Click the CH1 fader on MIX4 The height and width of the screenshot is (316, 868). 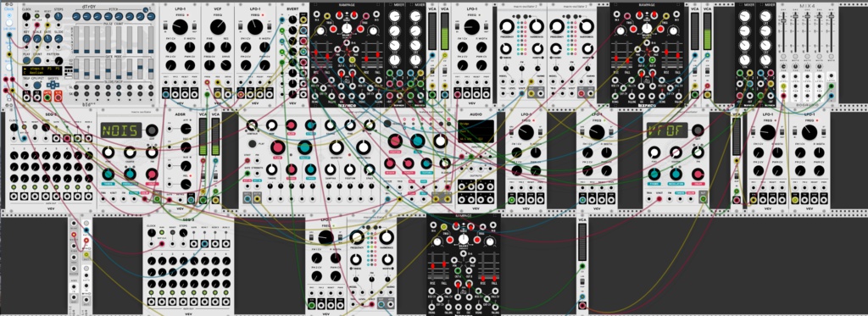[x=783, y=21]
